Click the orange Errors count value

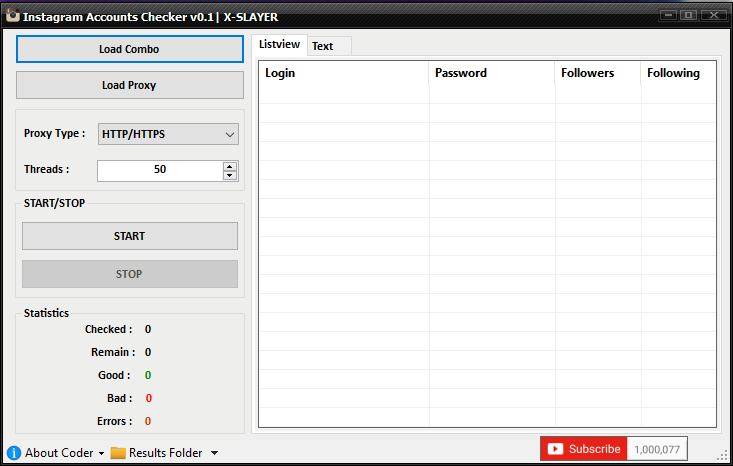(x=148, y=421)
